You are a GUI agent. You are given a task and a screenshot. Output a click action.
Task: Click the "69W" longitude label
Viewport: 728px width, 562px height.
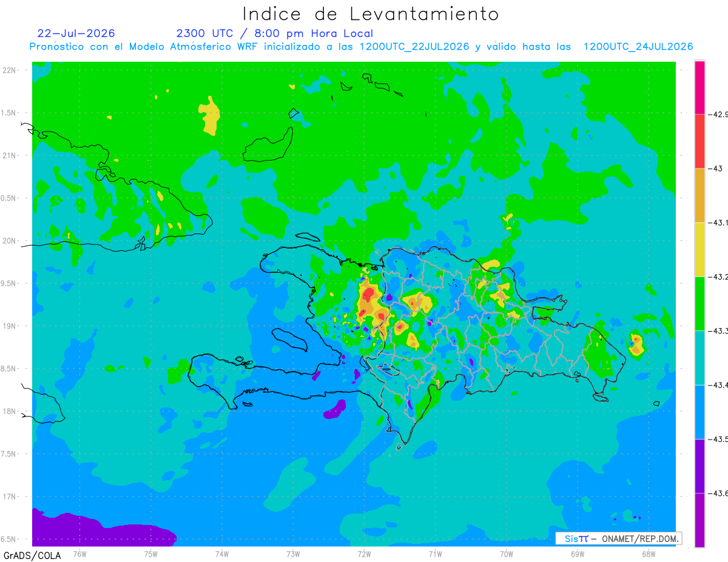tap(577, 554)
